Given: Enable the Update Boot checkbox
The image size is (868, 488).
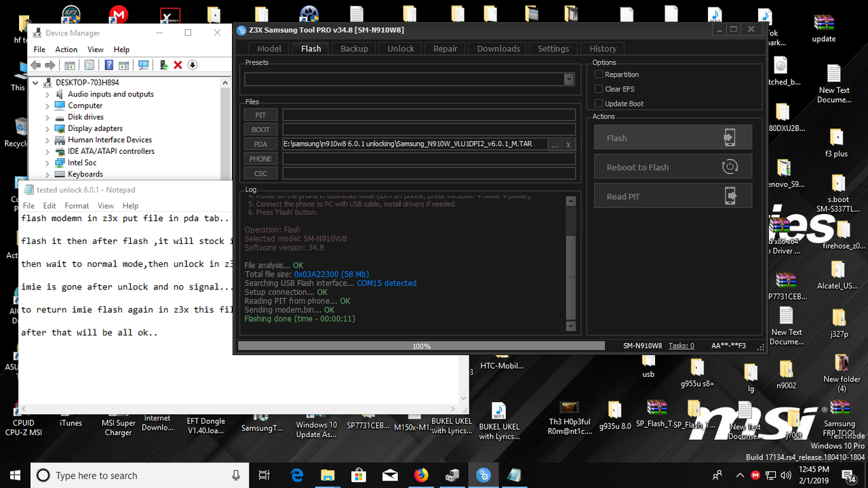Looking at the screenshot, I should [599, 104].
